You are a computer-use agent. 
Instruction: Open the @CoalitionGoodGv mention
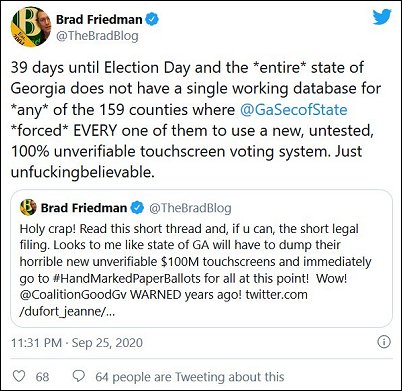73,295
